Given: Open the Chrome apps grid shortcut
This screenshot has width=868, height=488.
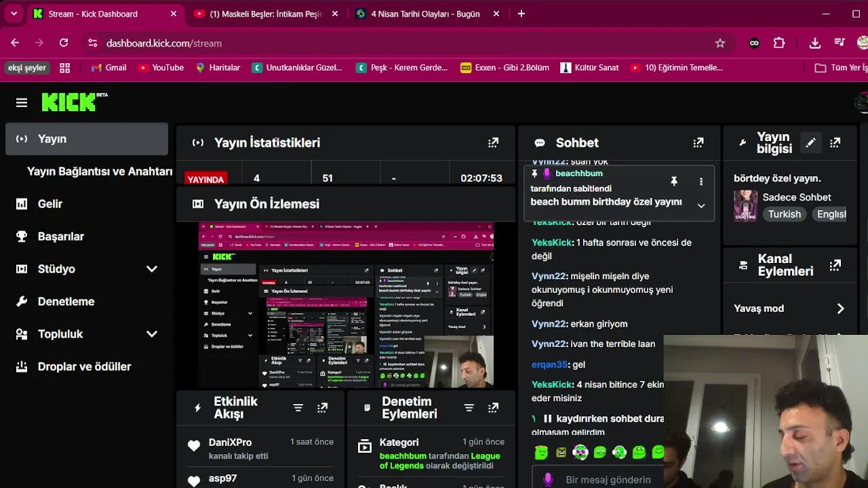Looking at the screenshot, I should pyautogui.click(x=65, y=68).
